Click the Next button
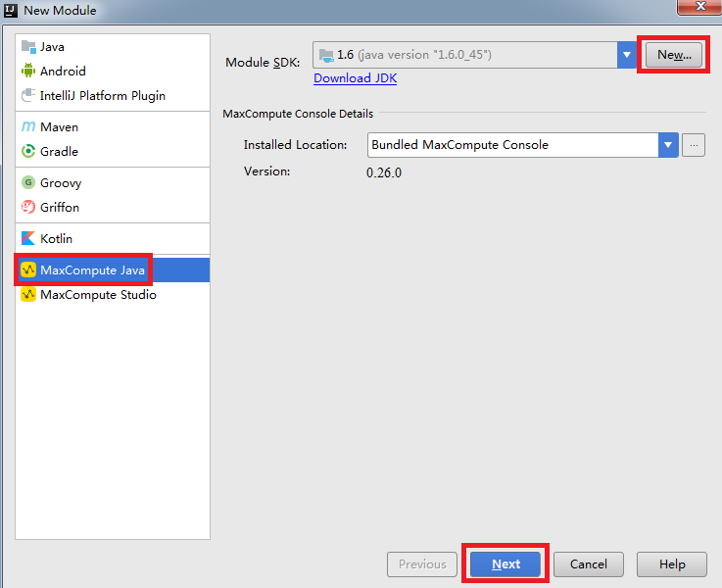 click(505, 564)
